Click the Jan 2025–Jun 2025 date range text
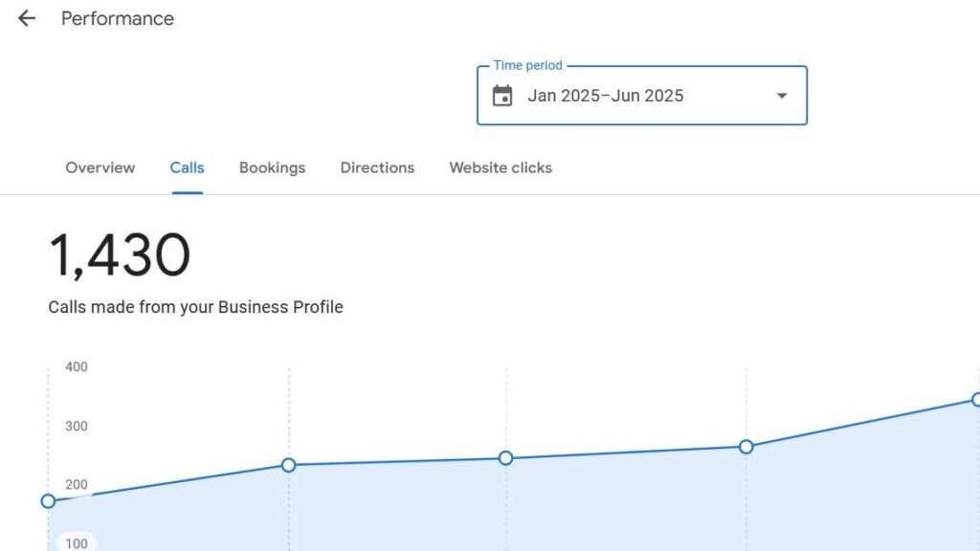The image size is (980, 551). pos(605,96)
